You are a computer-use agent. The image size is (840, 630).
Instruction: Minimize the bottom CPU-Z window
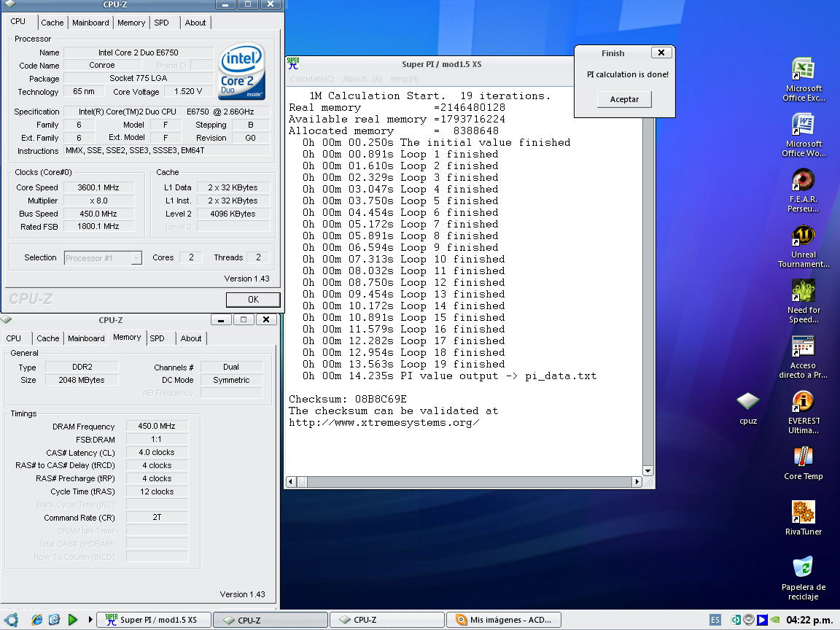pyautogui.click(x=221, y=320)
